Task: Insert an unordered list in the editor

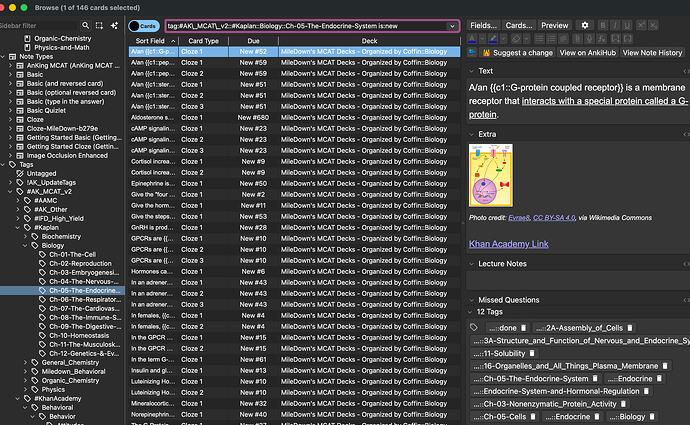Action: pyautogui.click(x=539, y=39)
